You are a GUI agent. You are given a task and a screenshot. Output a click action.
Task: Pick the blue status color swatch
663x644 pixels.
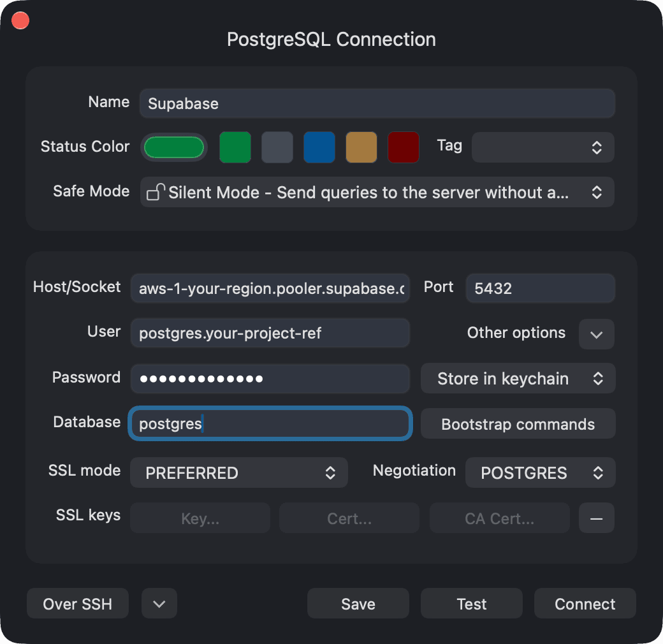319,147
